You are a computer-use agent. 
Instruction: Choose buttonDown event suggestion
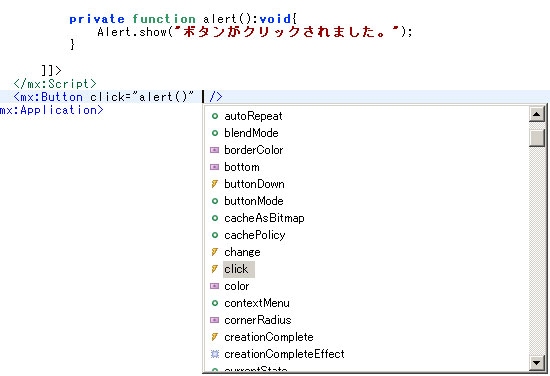pyautogui.click(x=254, y=184)
